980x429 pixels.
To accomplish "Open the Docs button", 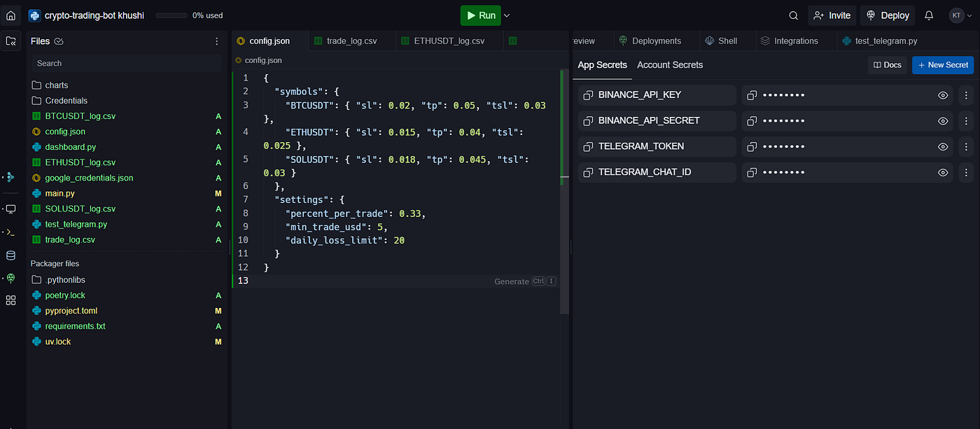I will point(887,65).
